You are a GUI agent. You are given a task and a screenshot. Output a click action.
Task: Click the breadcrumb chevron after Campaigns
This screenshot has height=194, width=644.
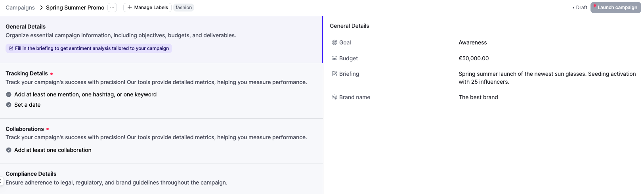coord(41,8)
